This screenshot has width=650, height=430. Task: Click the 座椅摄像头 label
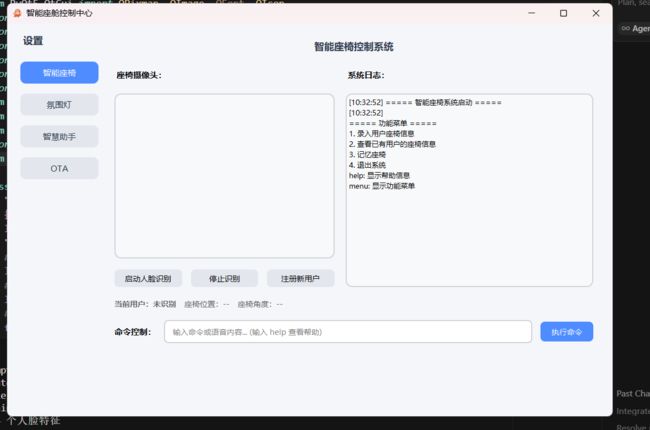[x=139, y=75]
